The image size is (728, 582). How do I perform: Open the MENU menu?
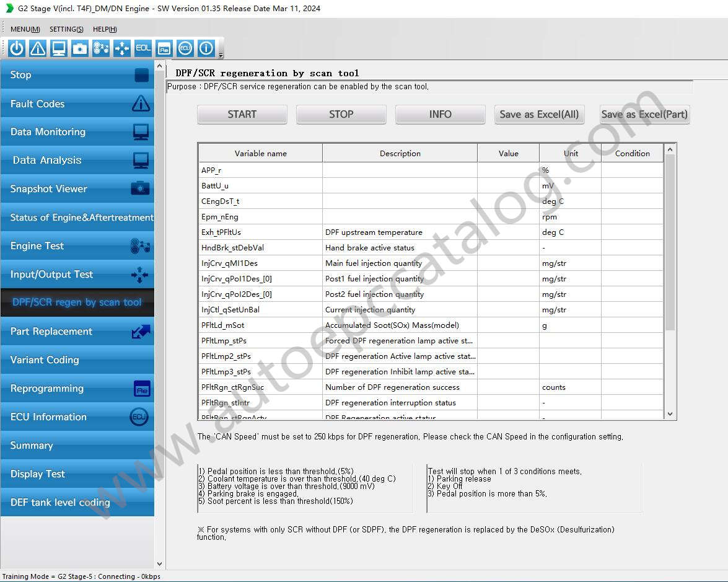[24, 29]
